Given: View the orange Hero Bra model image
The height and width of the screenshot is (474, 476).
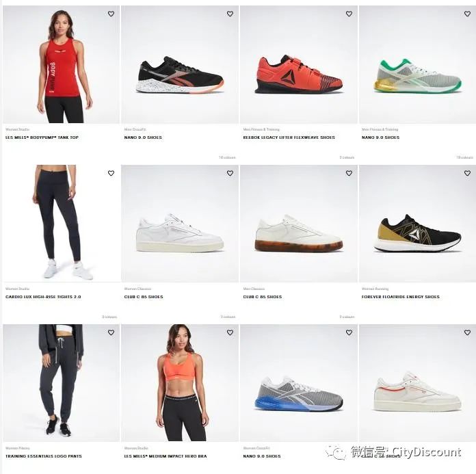Looking at the screenshot, I should pos(180,383).
